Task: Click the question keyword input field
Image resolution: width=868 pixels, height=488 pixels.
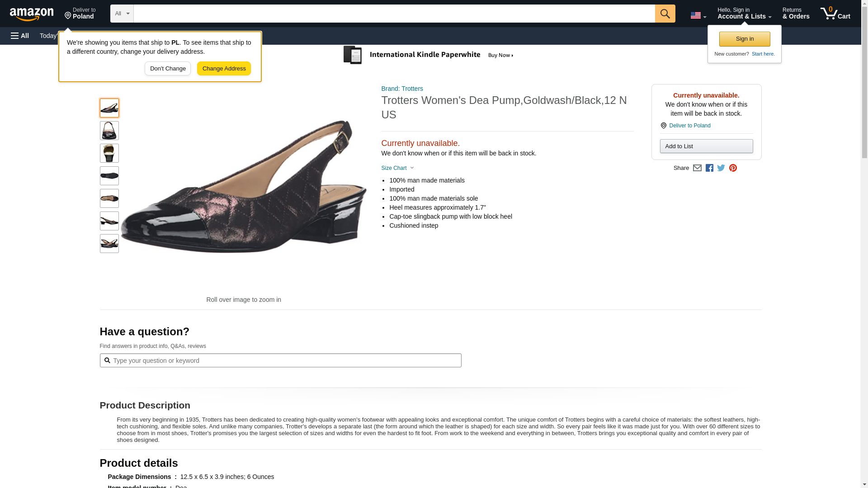Action: click(x=280, y=361)
